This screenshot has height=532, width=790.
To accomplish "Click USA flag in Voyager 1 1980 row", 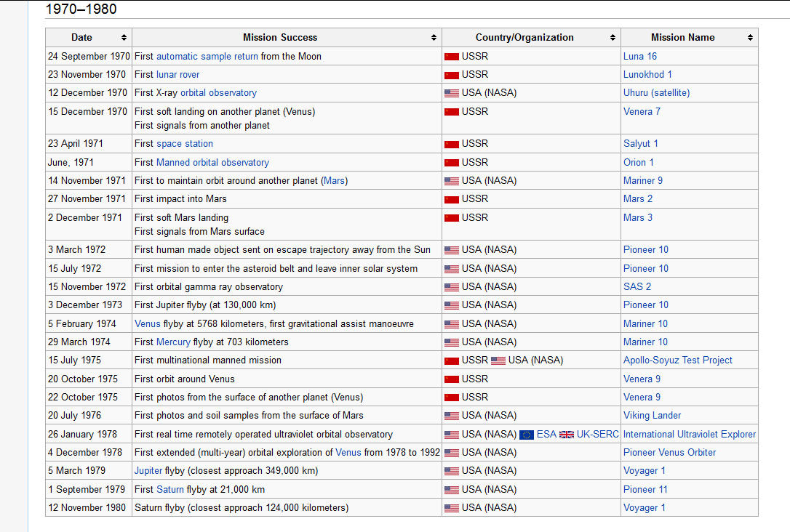I will (x=452, y=508).
